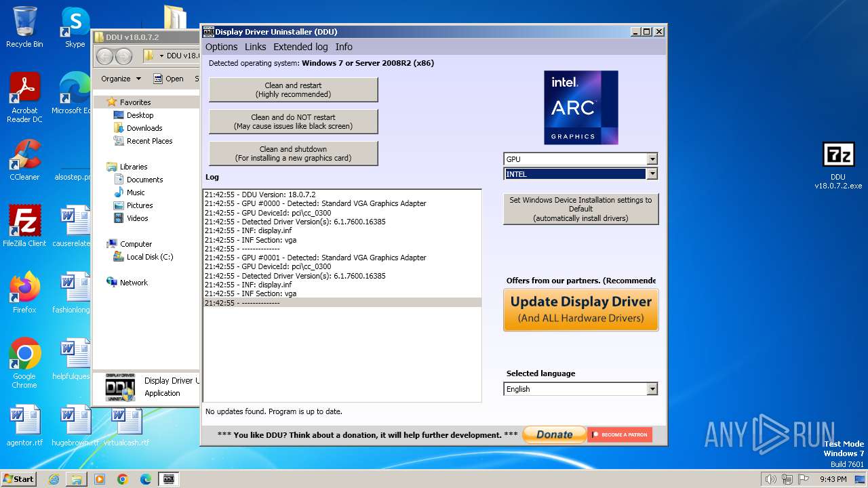
Task: Click the clock showing 9:43 PM
Action: click(x=833, y=479)
